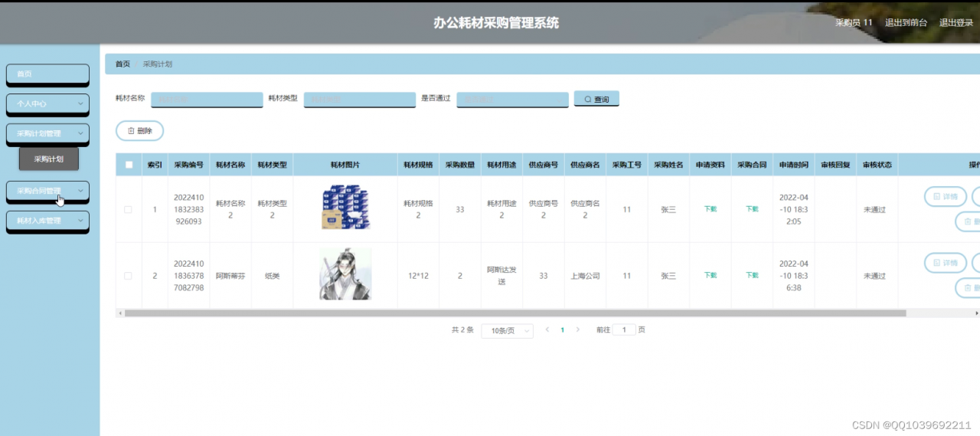Click the 申请时间 column header
Viewport: 980px width, 436px height.
794,165
